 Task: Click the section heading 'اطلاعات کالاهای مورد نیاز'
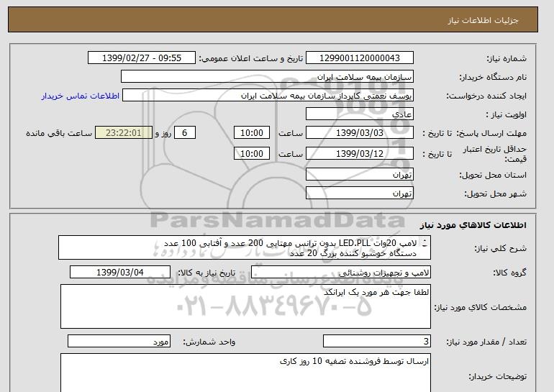(473, 225)
